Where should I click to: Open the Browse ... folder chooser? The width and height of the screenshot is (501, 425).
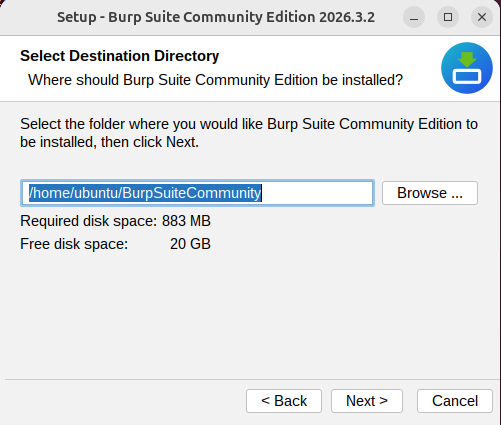click(430, 193)
